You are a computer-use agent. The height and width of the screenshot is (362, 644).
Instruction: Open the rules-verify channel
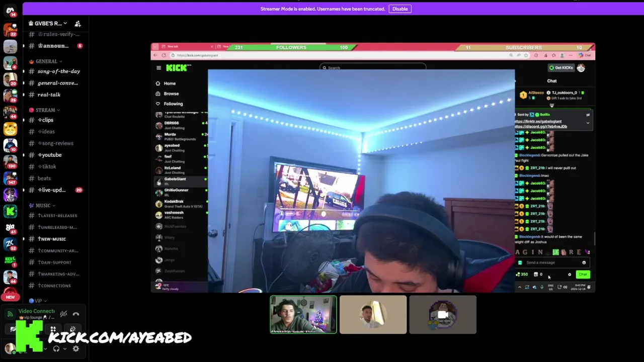(54, 34)
